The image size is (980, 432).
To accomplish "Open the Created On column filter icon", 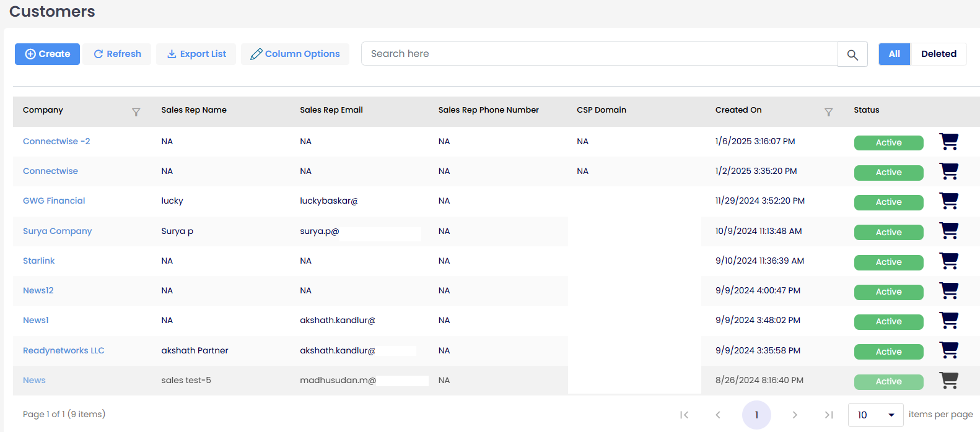I will (828, 112).
